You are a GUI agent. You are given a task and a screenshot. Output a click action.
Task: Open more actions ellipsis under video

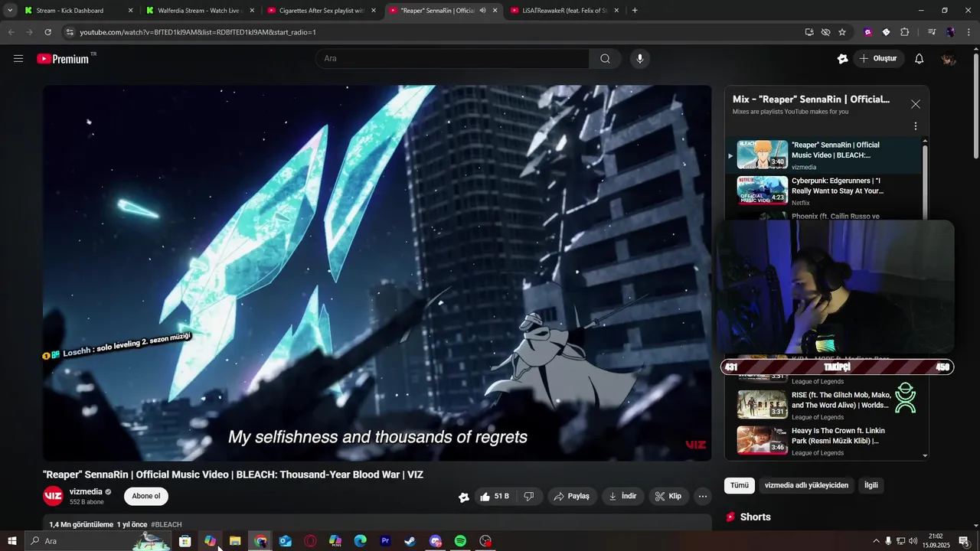pos(702,497)
